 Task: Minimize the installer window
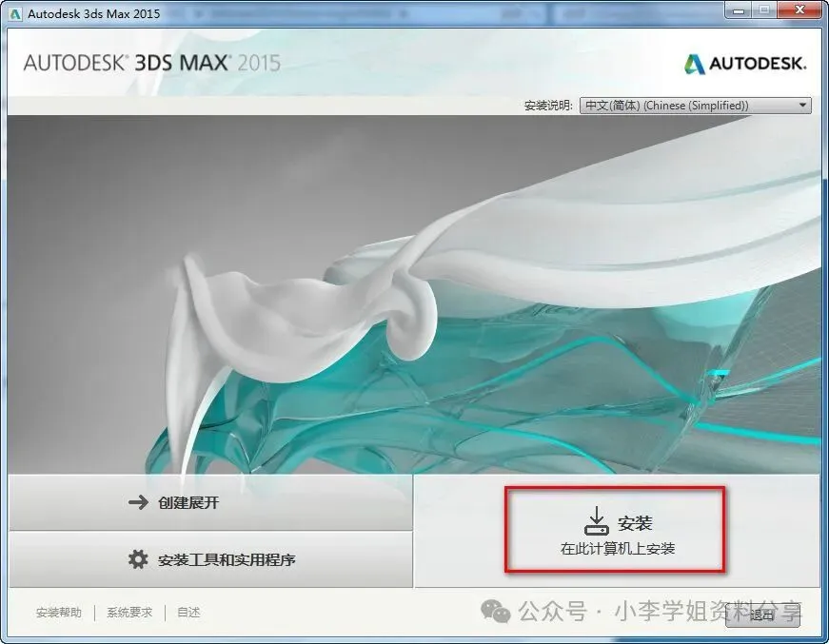coord(739,10)
